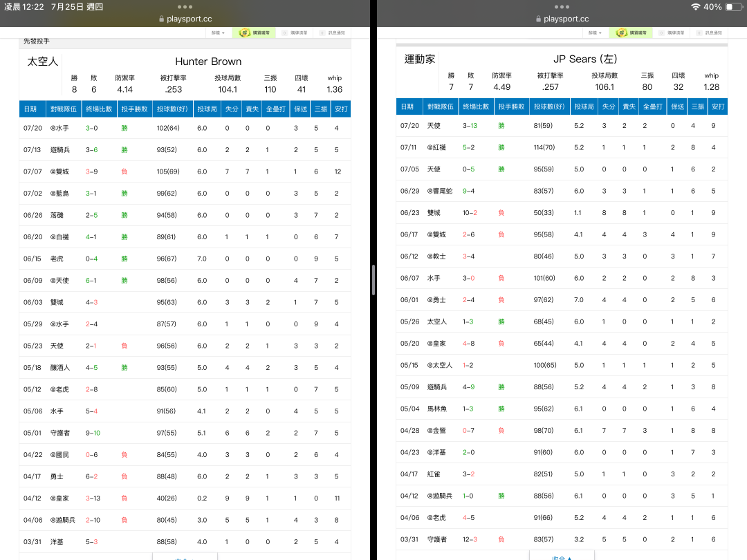Tap the battery icon in status bar
This screenshot has height=560, width=747.
pos(734,7)
